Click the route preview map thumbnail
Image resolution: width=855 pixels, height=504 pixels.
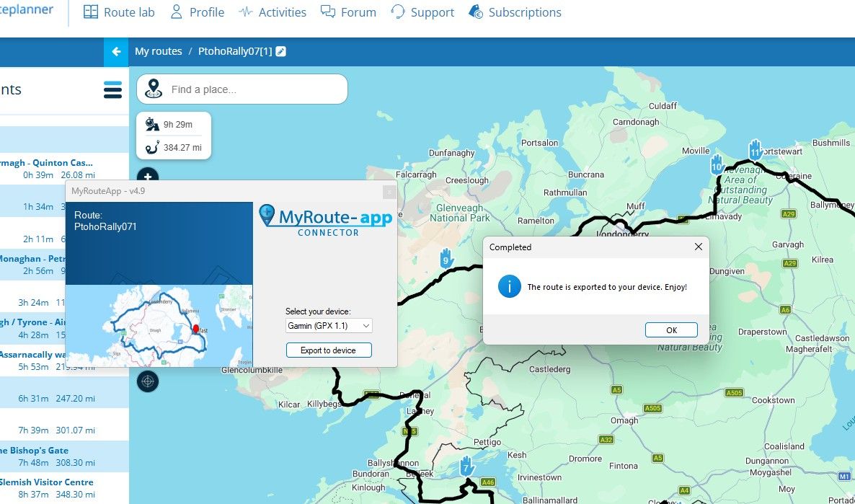159,326
